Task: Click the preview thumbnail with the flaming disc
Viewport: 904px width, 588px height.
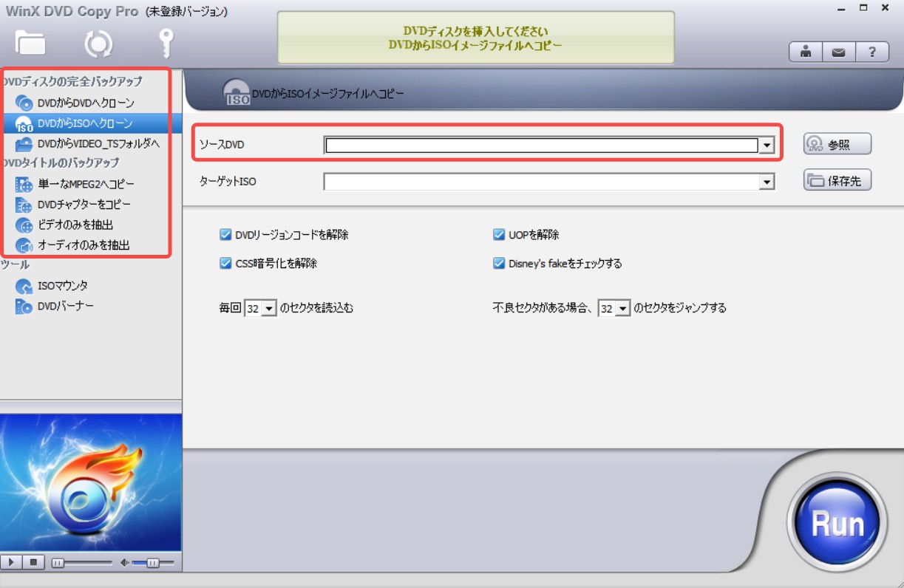Action: coord(91,483)
